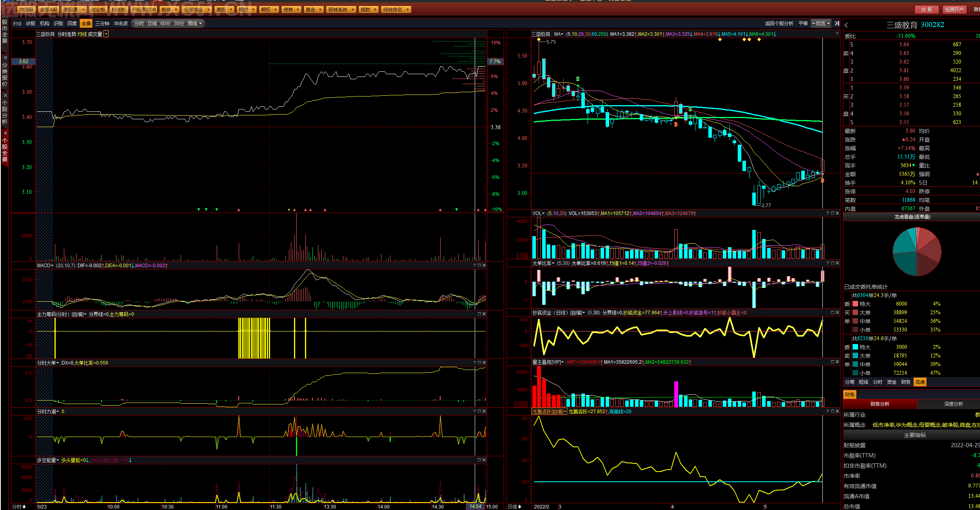Switch chart period to 日线
980x510 pixels.
(x=152, y=24)
